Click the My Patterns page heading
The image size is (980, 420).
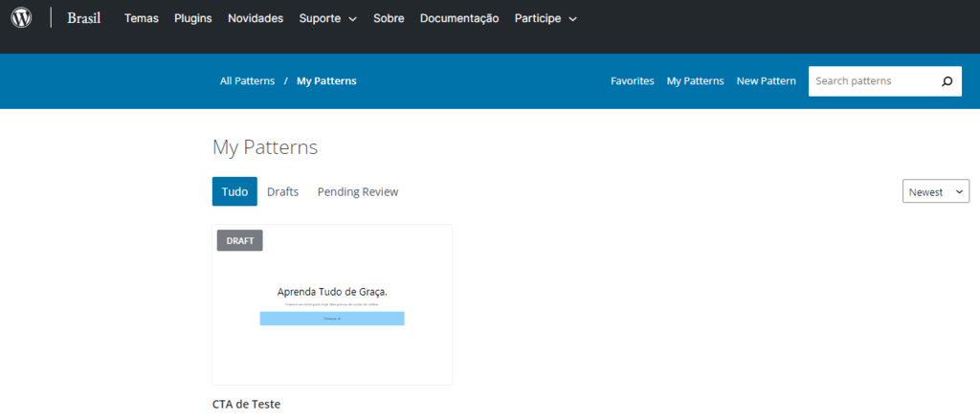(265, 147)
